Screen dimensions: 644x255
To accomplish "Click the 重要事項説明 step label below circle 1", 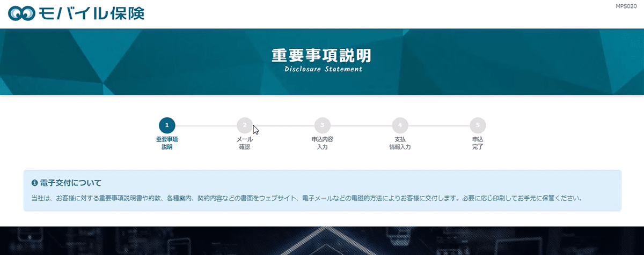I will click(x=167, y=142).
